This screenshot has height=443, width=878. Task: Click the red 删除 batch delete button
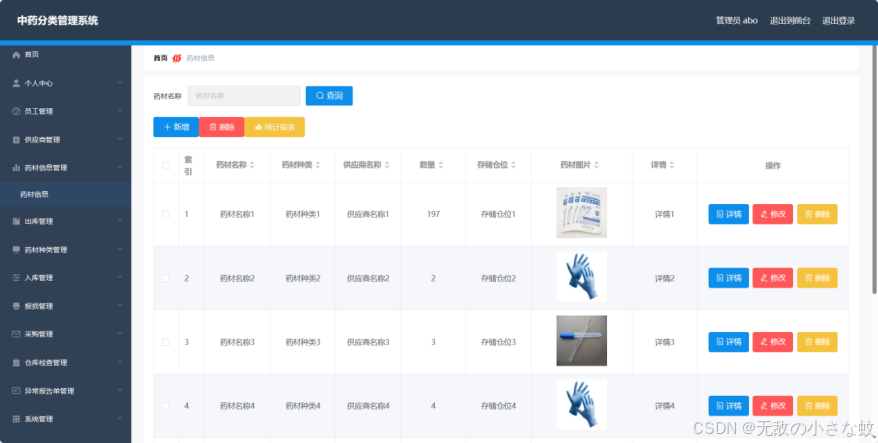[222, 127]
